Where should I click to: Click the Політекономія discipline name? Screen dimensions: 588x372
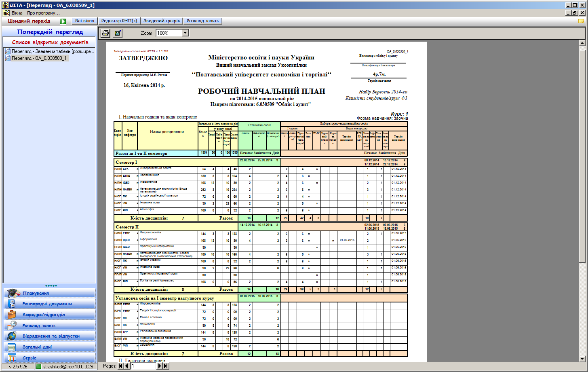(x=150, y=175)
